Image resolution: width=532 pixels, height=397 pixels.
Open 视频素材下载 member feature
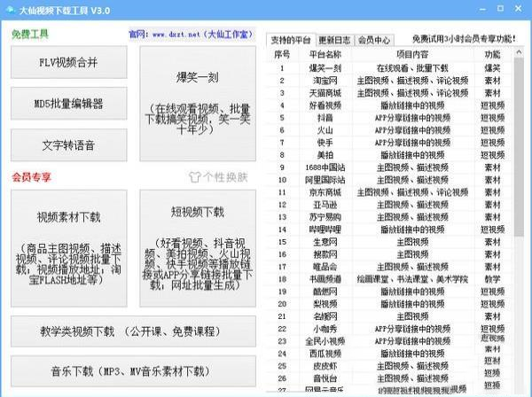(x=69, y=248)
